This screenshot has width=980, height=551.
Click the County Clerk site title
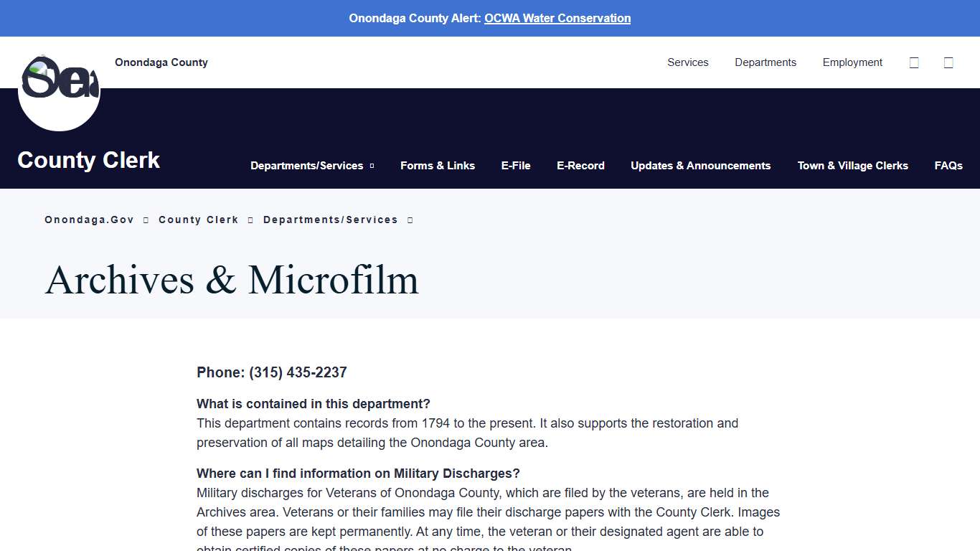[88, 160]
